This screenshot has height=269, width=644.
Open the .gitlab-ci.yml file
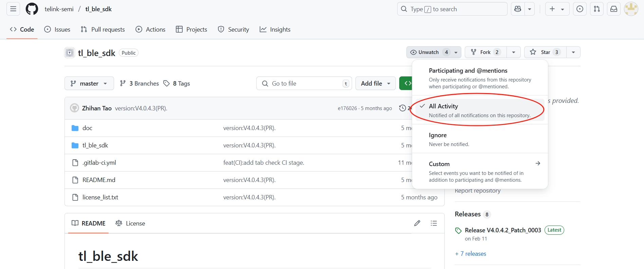[x=99, y=163]
